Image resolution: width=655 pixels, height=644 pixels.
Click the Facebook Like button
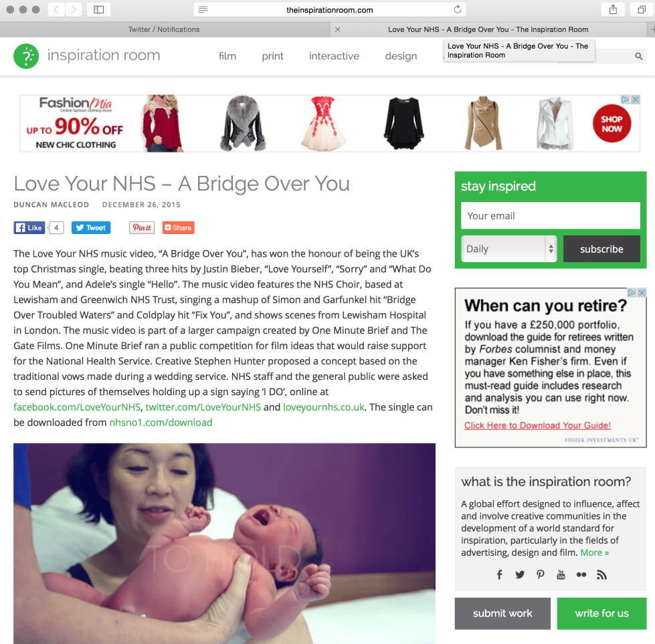[29, 227]
